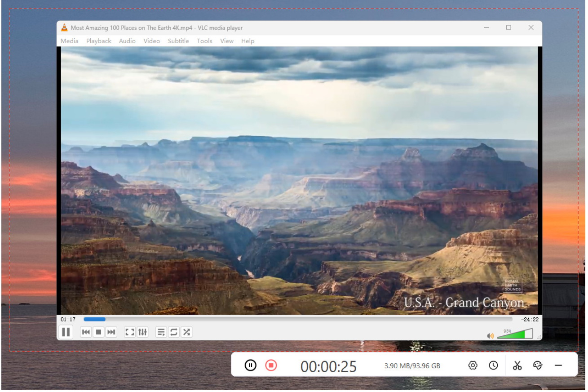Pause the screen recording

[251, 365]
